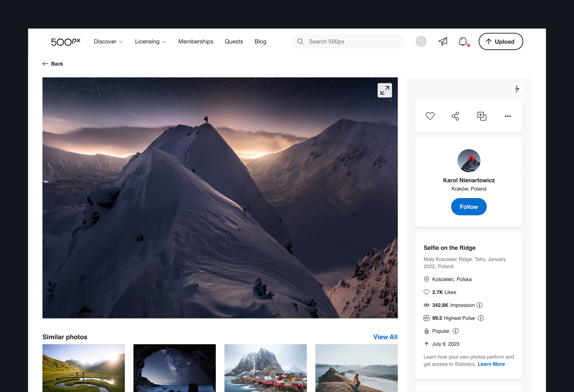Open the three-dot more options menu
Screen dimensions: 574x392
[508, 116]
